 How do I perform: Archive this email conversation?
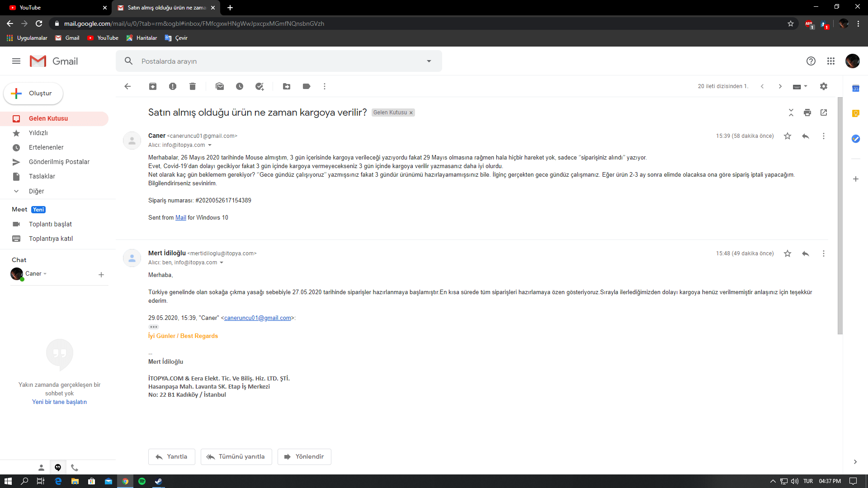tap(153, 86)
